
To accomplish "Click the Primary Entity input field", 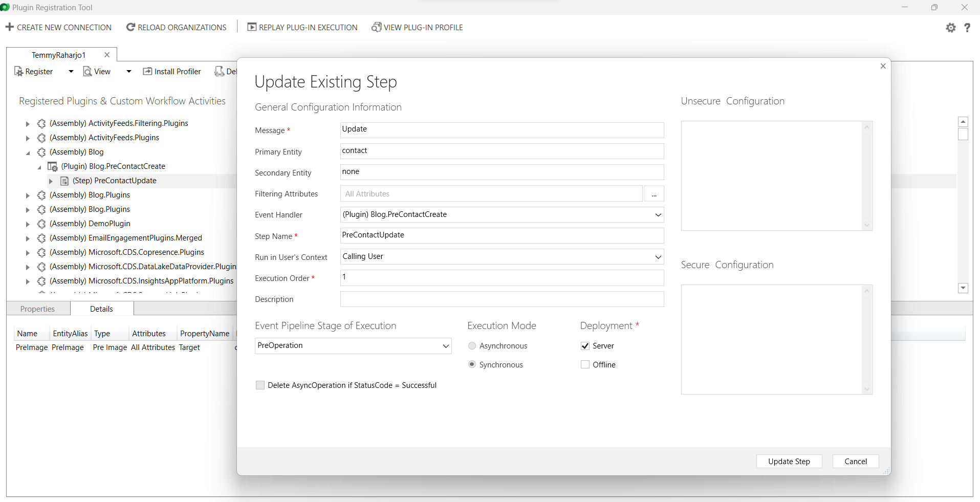I will pos(502,151).
